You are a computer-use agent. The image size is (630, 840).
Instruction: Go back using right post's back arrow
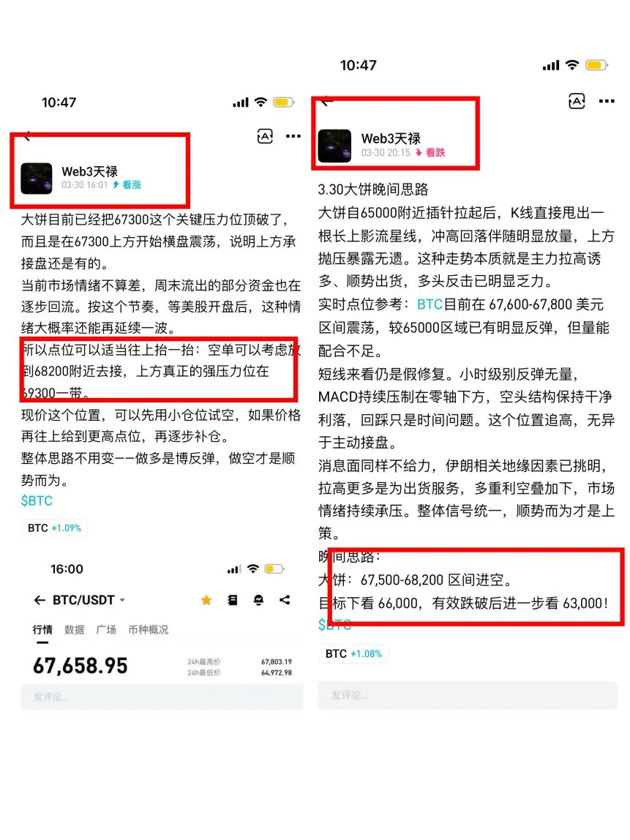click(326, 101)
